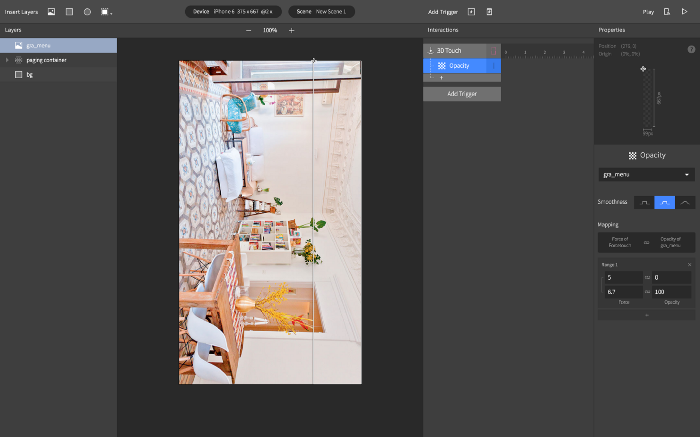Viewport: 700px width, 437px height.
Task: Select the ga_menu layer row
Action: (x=58, y=46)
